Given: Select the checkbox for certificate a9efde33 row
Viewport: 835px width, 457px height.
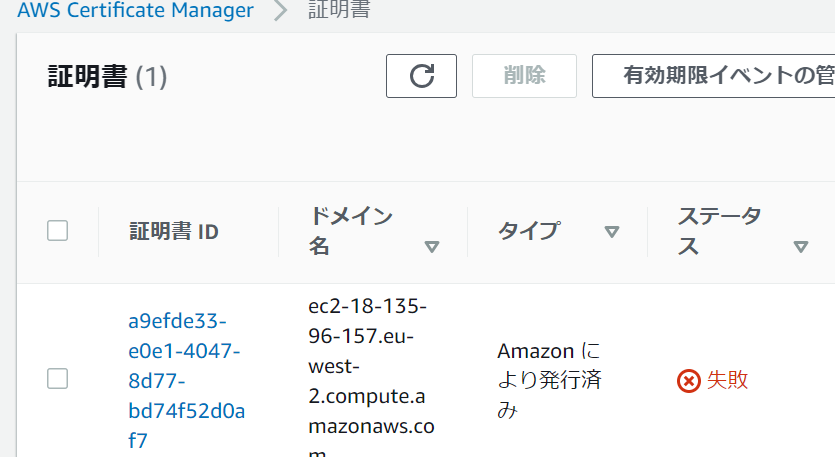Looking at the screenshot, I should [x=58, y=379].
